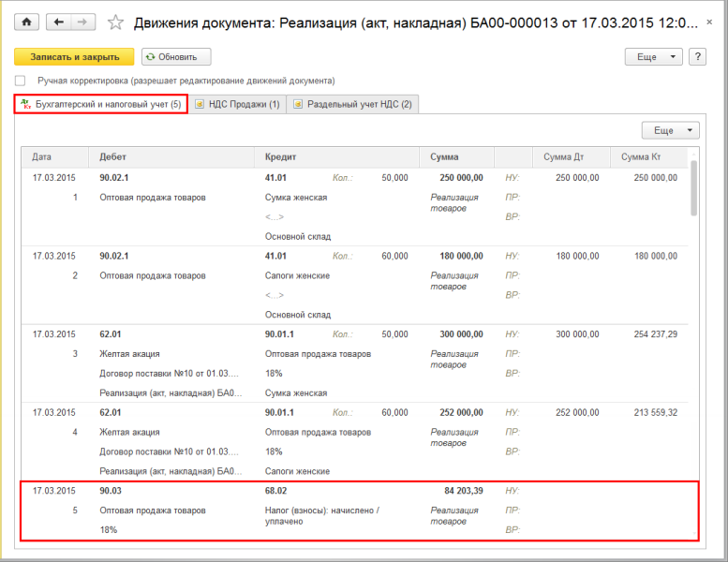728x562 pixels.
Task: Sort by the Сумма column header
Action: [456, 156]
